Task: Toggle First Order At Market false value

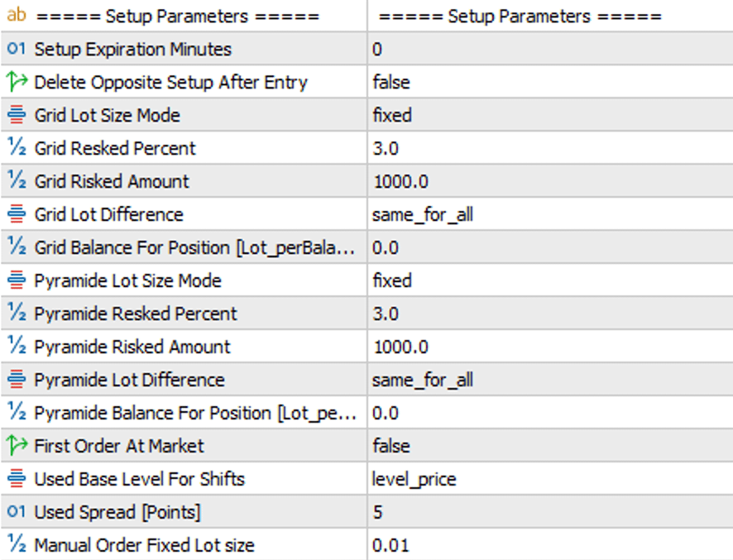Action: click(x=391, y=446)
